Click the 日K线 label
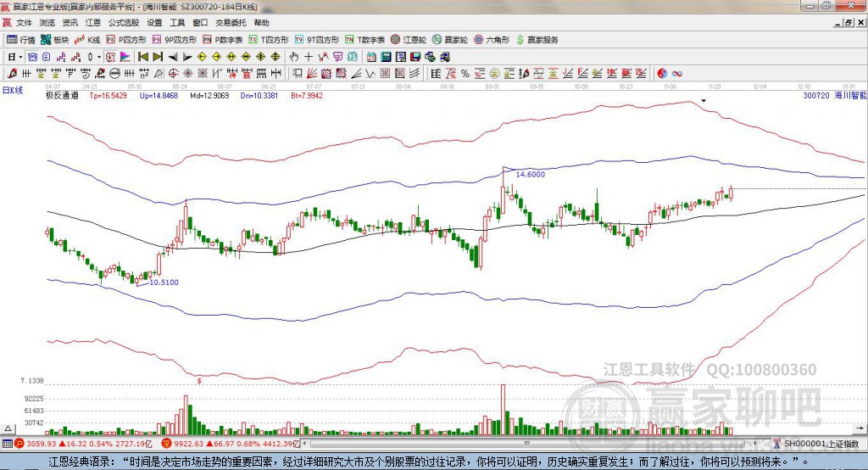Screen dimensions: 868x470 pyautogui.click(x=13, y=90)
